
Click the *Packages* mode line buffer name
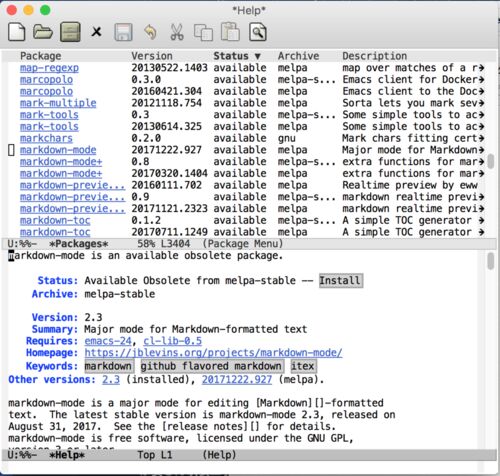pos(79,244)
